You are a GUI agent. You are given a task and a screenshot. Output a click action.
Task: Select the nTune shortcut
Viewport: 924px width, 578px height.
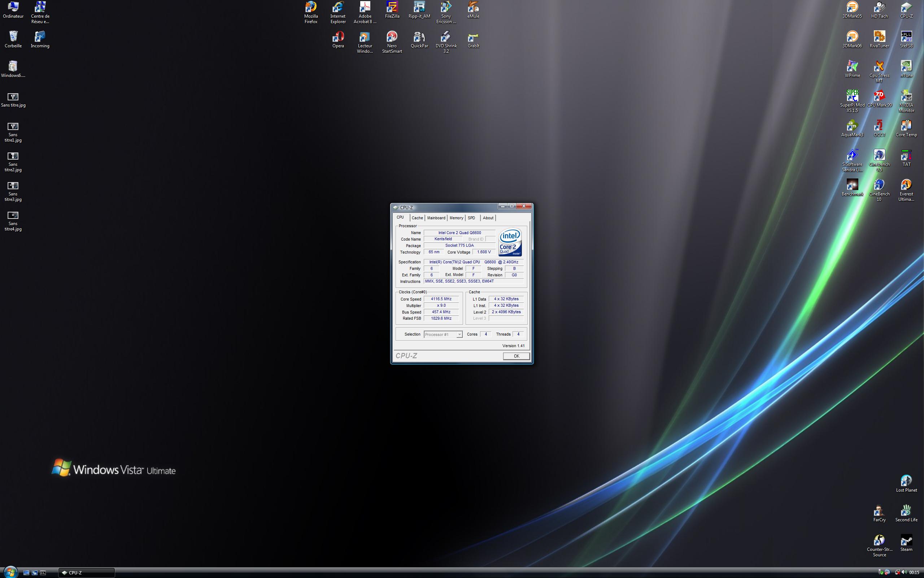(906, 69)
